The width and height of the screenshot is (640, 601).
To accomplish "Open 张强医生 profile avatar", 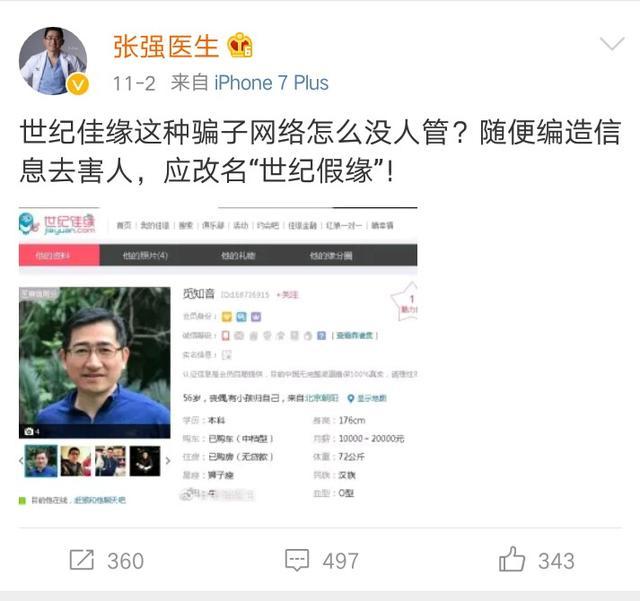I will coord(53,61).
